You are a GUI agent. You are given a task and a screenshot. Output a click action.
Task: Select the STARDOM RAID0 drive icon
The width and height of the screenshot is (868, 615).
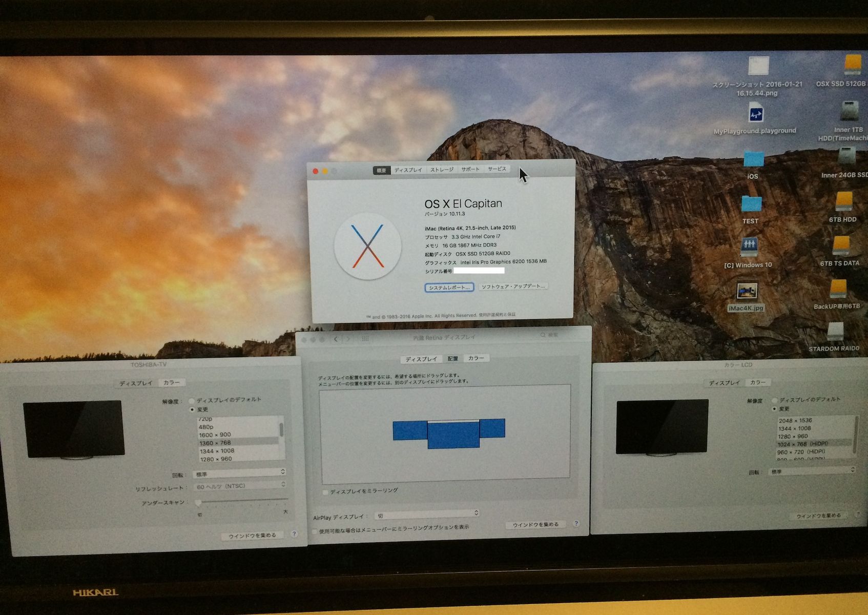pos(835,332)
